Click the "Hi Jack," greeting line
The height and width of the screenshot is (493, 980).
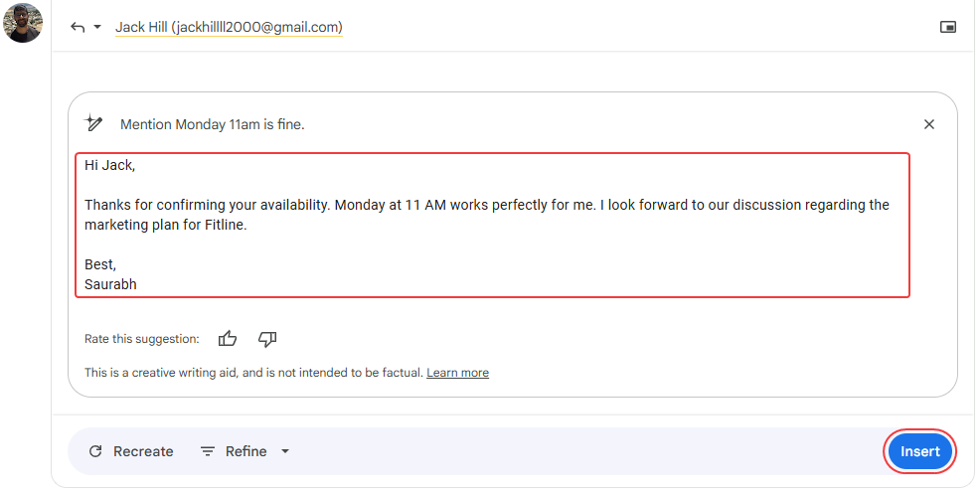[109, 165]
